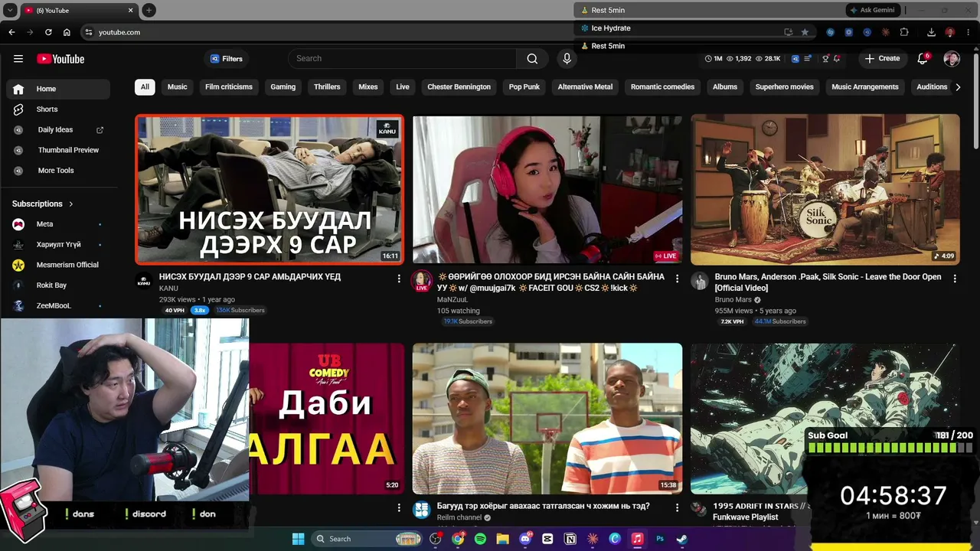Image resolution: width=980 pixels, height=551 pixels.
Task: Click the install app icon in address bar
Action: point(788,32)
